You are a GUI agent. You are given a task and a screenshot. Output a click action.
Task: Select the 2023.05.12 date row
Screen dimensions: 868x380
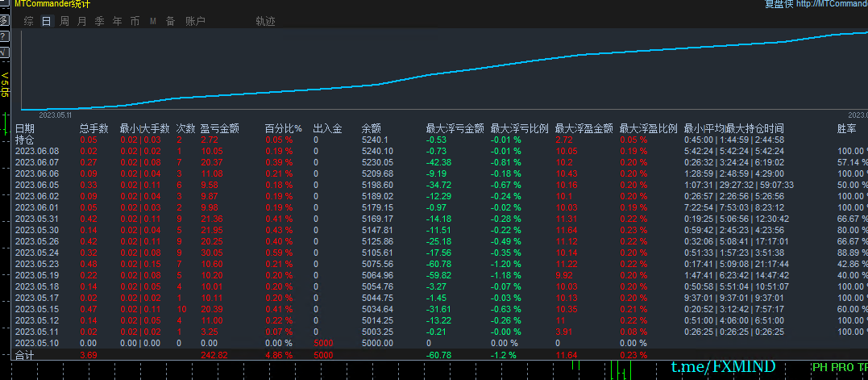(x=36, y=320)
